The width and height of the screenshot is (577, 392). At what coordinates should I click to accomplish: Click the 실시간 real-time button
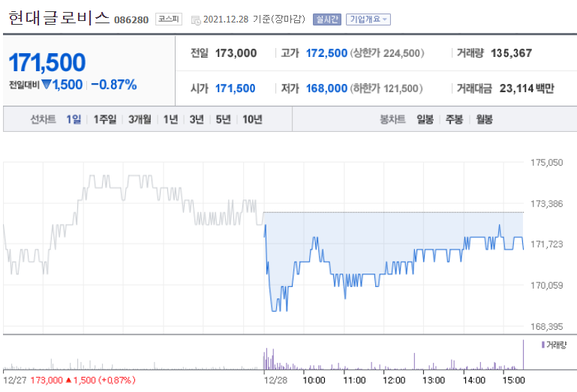tap(327, 19)
